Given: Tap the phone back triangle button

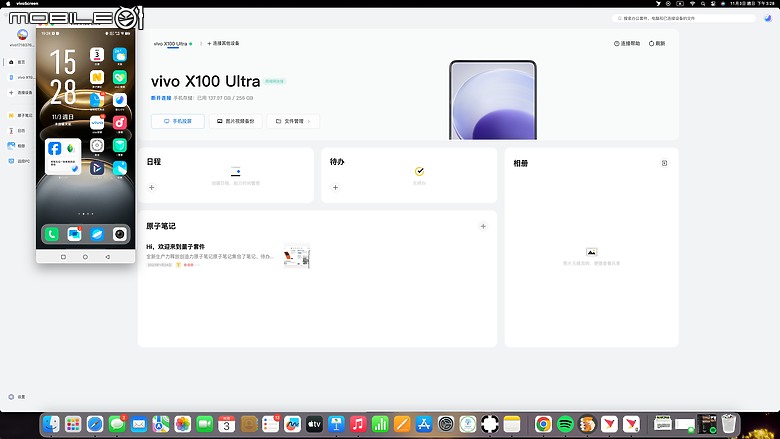Looking at the screenshot, I should tap(107, 257).
